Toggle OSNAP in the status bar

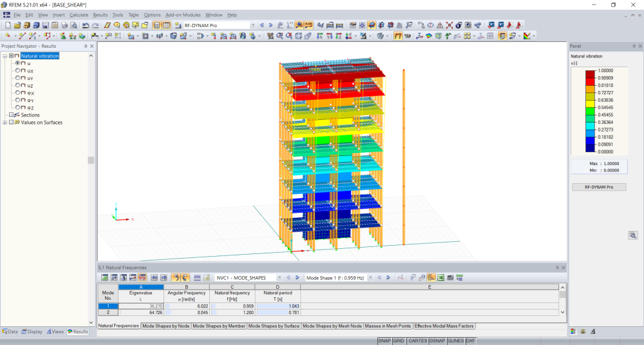(x=437, y=341)
